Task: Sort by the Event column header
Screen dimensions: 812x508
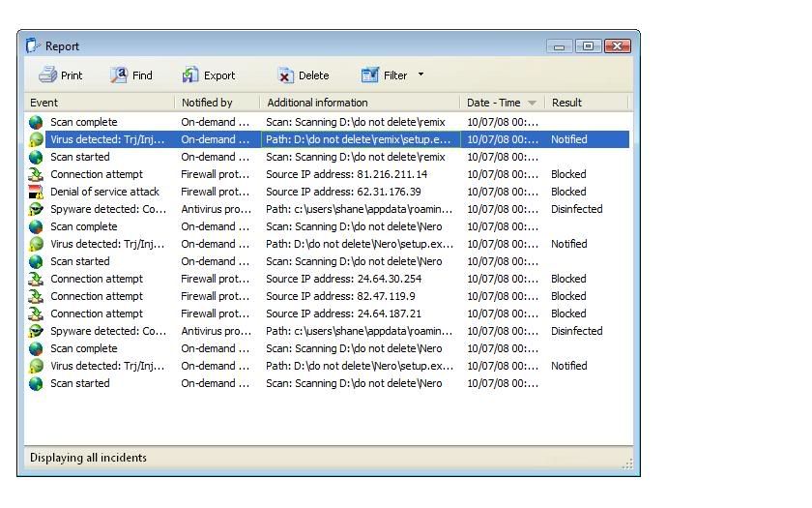Action: [x=97, y=103]
